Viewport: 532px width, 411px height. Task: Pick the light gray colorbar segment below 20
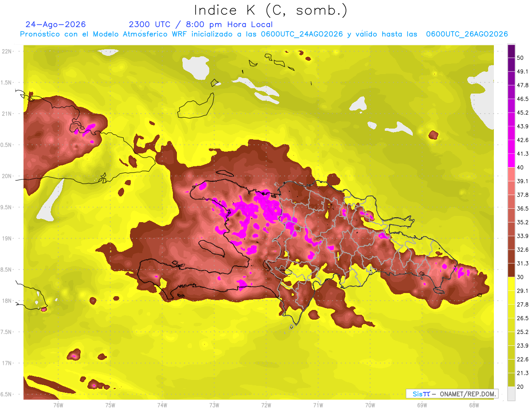511,393
